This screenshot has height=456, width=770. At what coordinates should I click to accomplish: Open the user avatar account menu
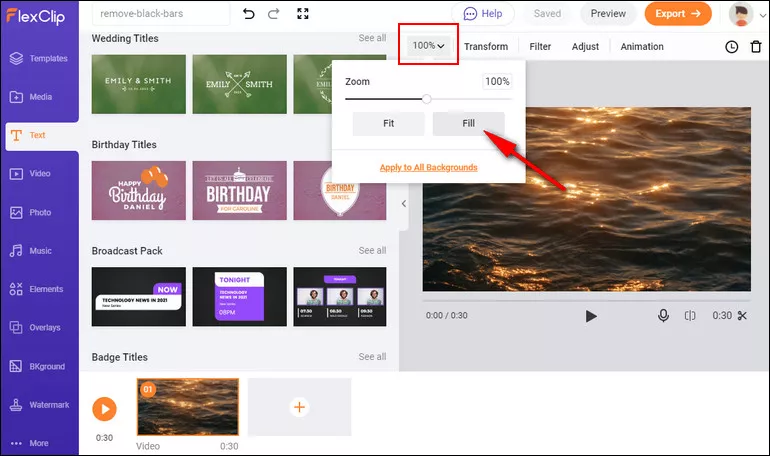click(741, 14)
